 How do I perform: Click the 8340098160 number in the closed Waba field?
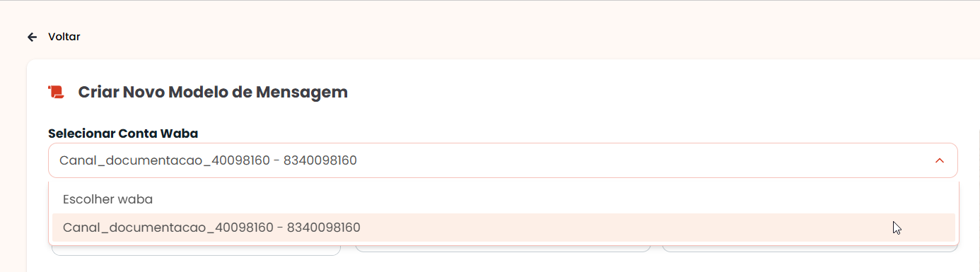pyautogui.click(x=320, y=160)
